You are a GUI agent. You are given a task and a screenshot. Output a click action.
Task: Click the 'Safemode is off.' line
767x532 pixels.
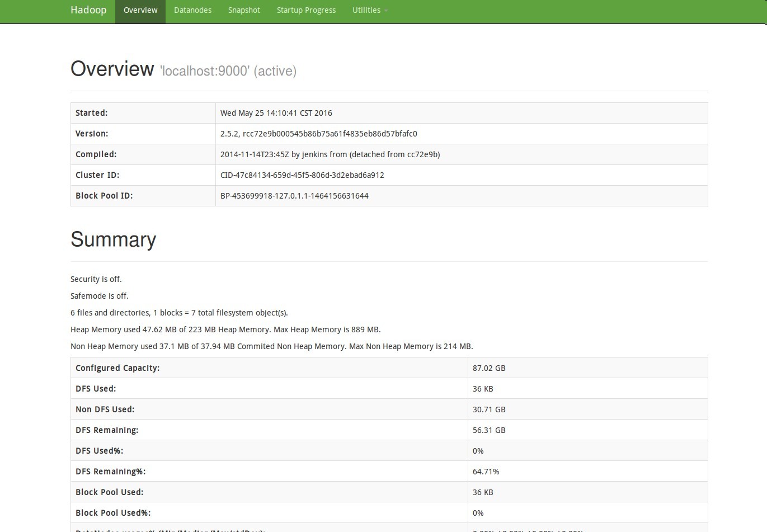pos(100,296)
